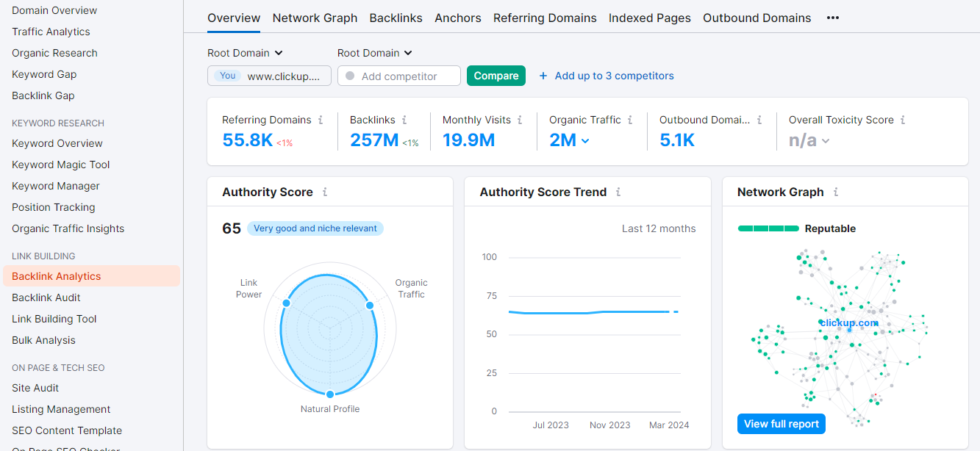Click info icon beside Organic Traffic metric
The width and height of the screenshot is (980, 451).
[x=630, y=120]
